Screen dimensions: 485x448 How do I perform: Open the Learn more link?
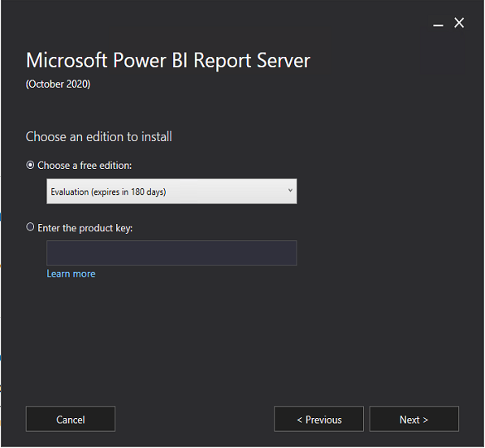tap(71, 274)
